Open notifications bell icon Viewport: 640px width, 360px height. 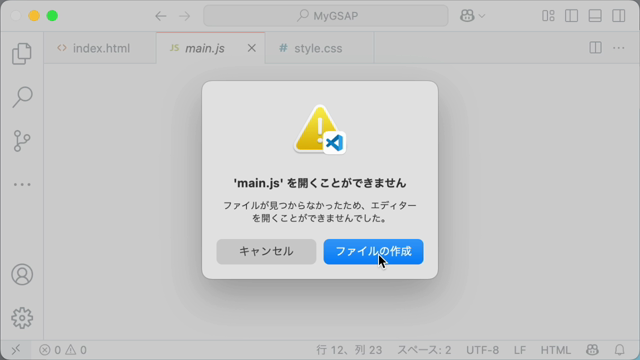620,350
